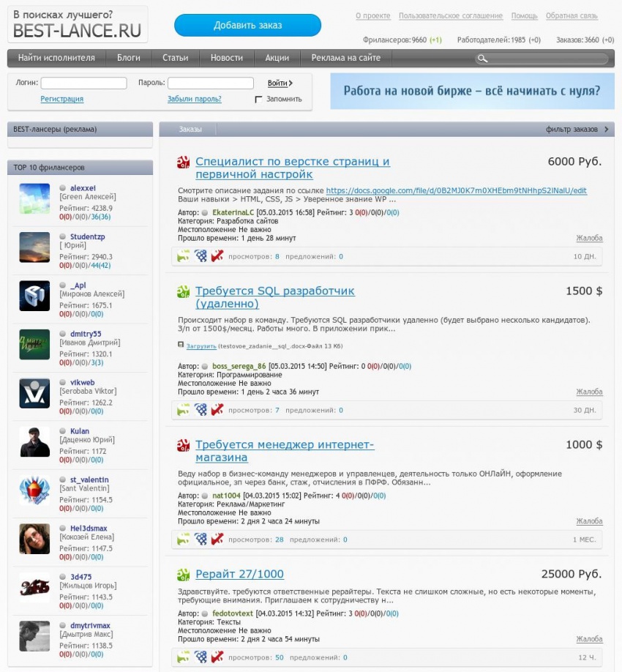Click the status dot beside author EkaterinaLC
Viewport: 622px width, 672px height.
[x=205, y=212]
